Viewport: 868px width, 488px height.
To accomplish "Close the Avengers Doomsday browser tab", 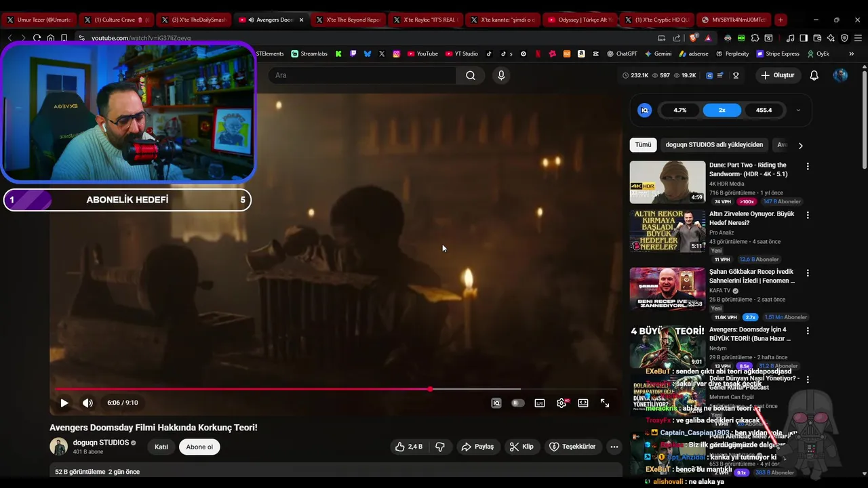I will point(301,20).
